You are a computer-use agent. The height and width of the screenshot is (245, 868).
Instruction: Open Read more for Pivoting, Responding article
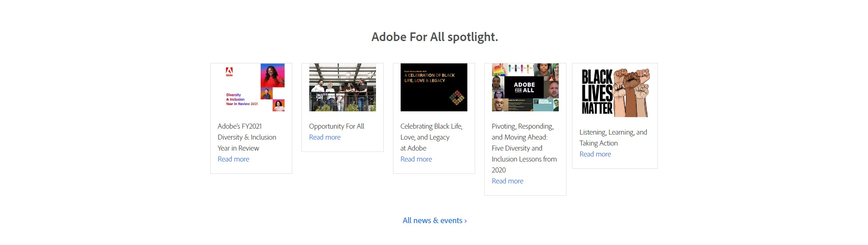pos(508,181)
